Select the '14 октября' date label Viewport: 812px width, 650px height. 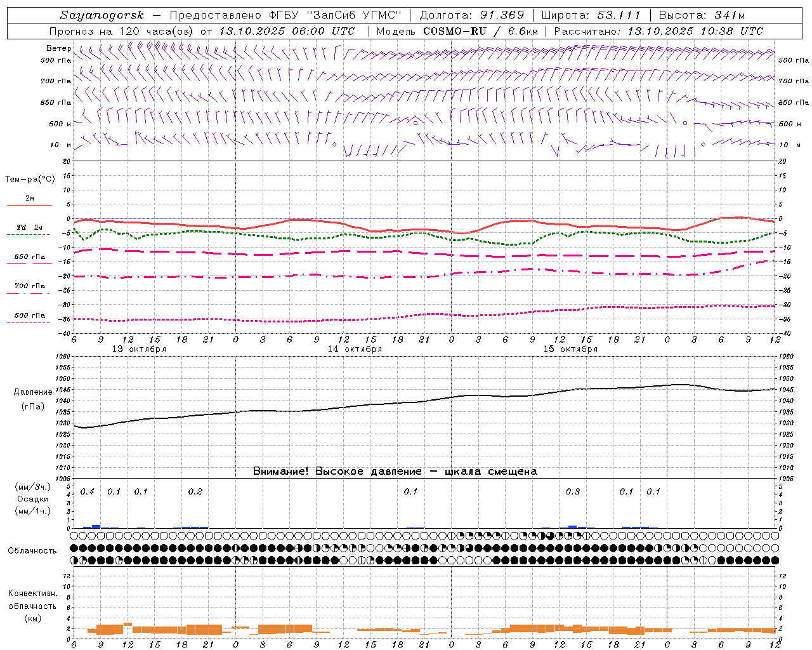(355, 349)
